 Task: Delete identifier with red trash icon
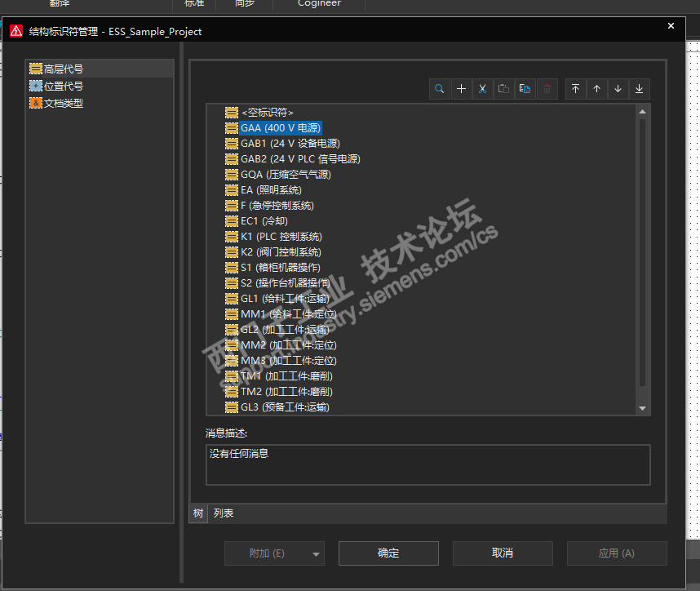click(547, 89)
